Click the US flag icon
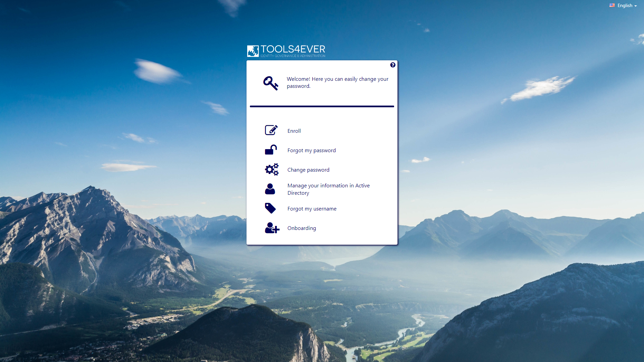 [612, 5]
